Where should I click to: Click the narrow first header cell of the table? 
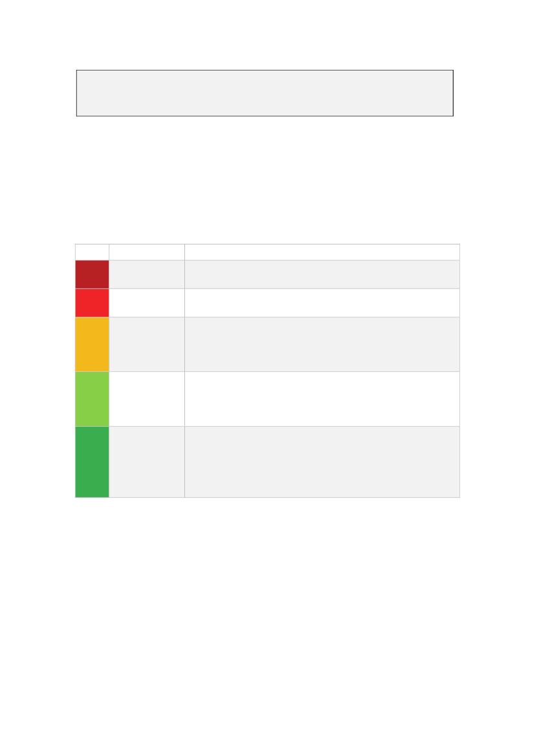[x=92, y=252]
